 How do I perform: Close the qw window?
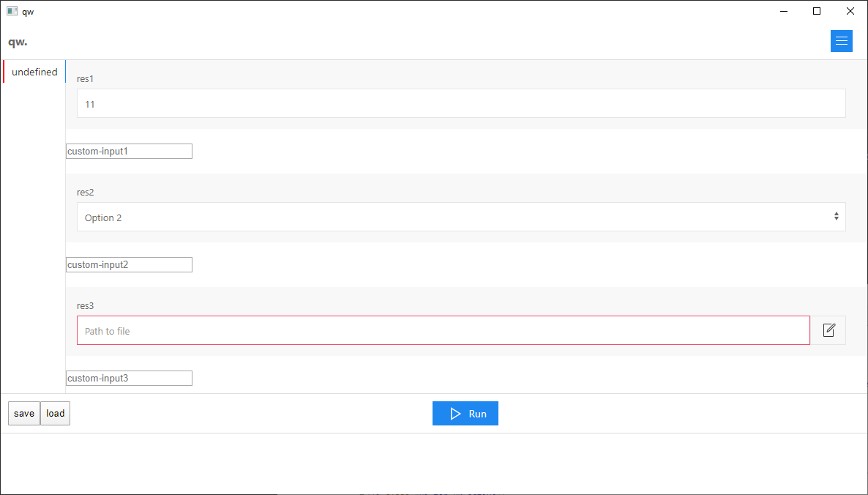tap(850, 11)
